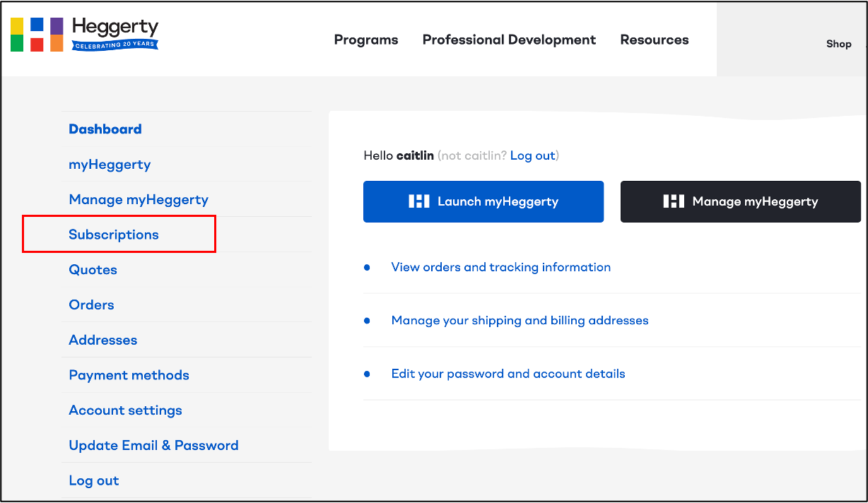
Task: Open the Resources menu
Action: 654,40
